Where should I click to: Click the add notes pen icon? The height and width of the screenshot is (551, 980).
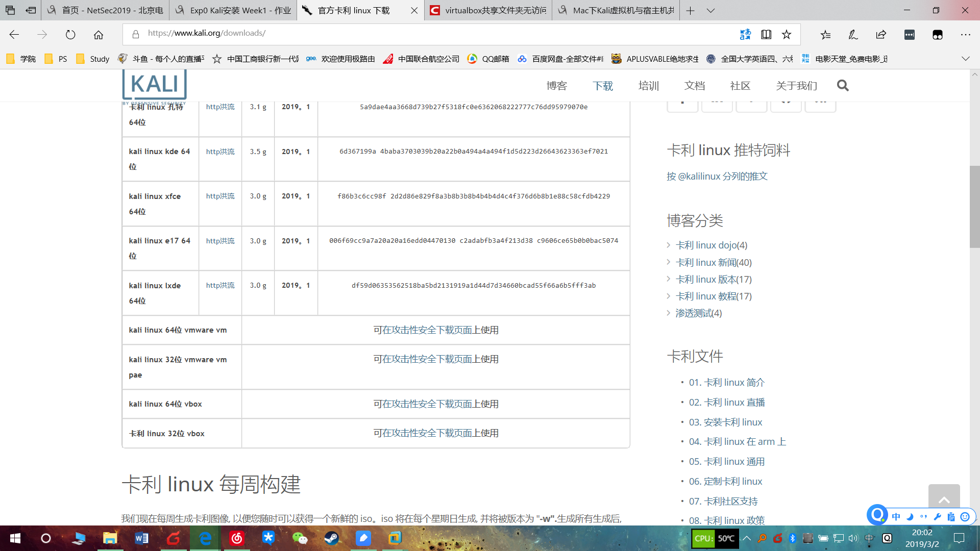(x=853, y=35)
